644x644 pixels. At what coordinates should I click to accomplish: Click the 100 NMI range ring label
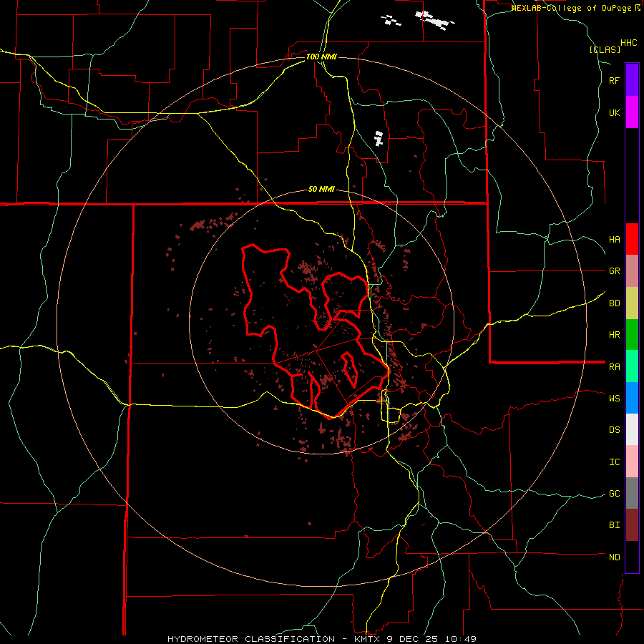(321, 57)
